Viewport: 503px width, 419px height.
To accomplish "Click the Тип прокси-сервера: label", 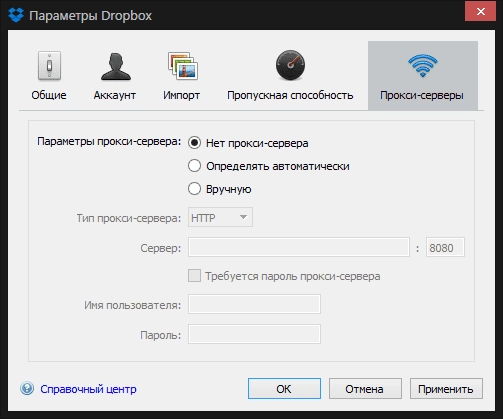I will [x=129, y=218].
